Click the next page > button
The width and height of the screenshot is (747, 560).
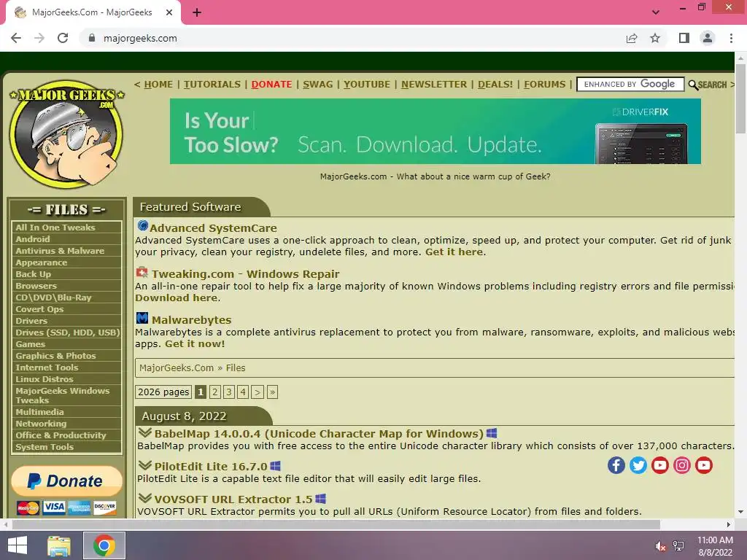(258, 392)
